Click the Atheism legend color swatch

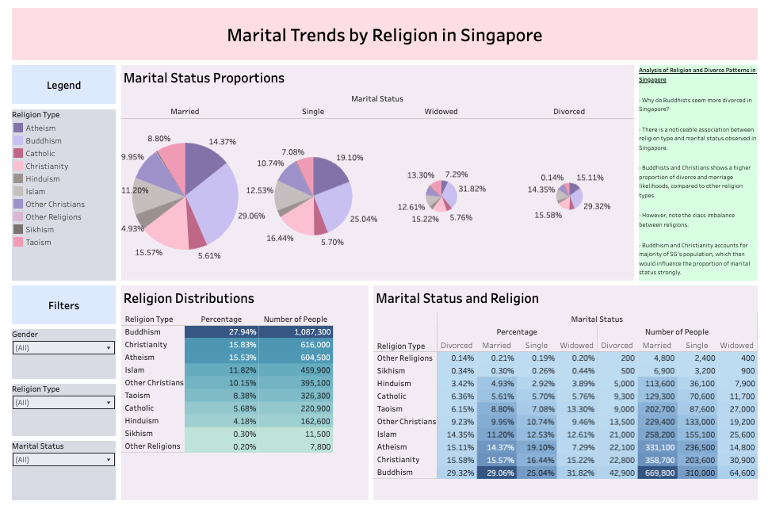[x=18, y=128]
